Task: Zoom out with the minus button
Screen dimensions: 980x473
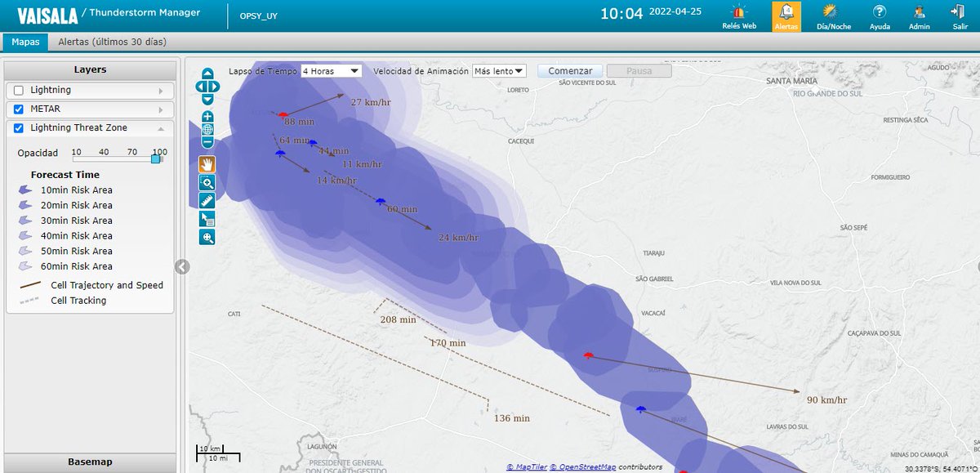Action: [x=207, y=142]
